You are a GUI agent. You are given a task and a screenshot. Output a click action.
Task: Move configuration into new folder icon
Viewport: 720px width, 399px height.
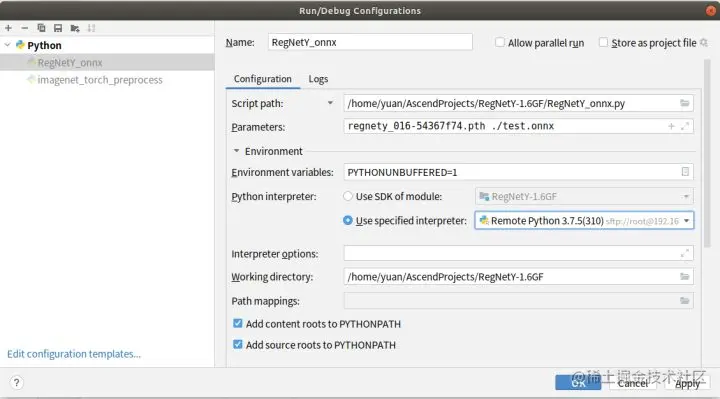[75, 28]
